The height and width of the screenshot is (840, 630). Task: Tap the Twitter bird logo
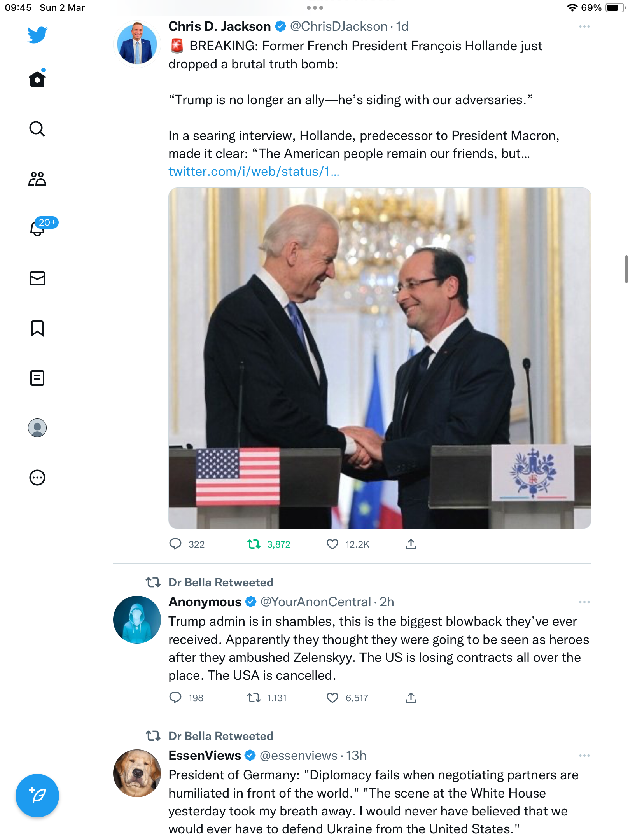[37, 35]
